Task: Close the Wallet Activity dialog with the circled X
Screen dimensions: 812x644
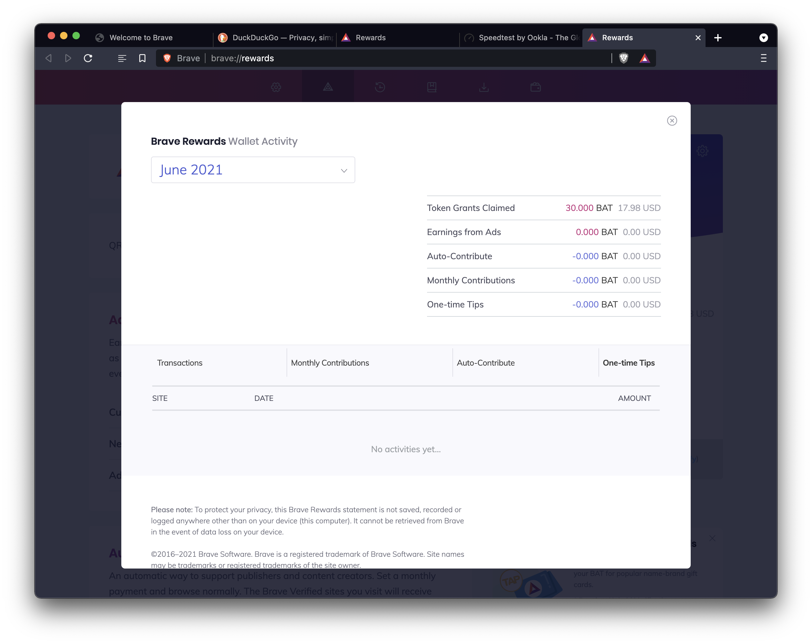Action: (x=672, y=120)
